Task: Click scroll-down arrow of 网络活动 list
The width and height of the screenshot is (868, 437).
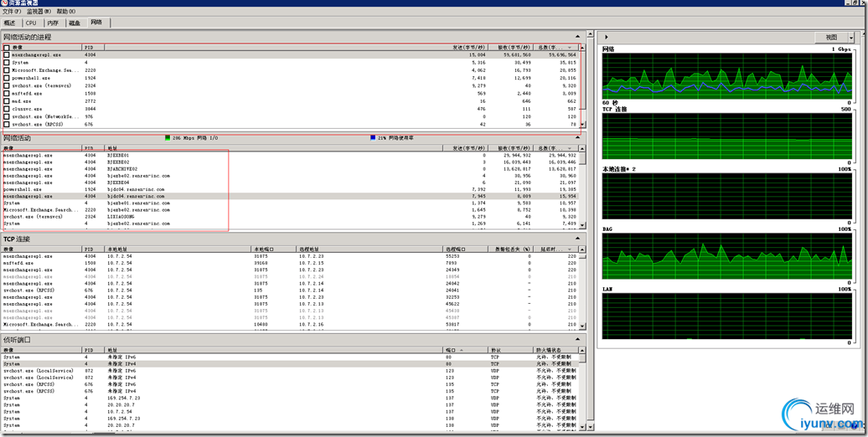Action: (x=582, y=225)
